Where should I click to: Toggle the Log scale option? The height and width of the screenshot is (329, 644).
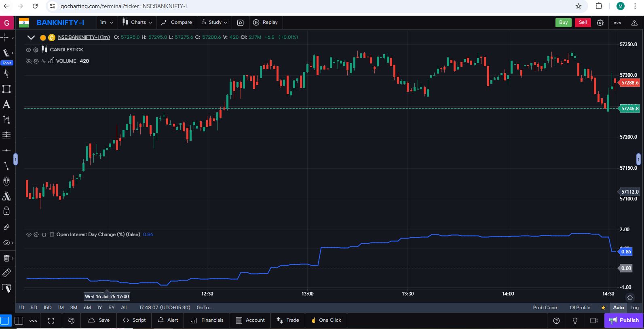[x=634, y=308]
